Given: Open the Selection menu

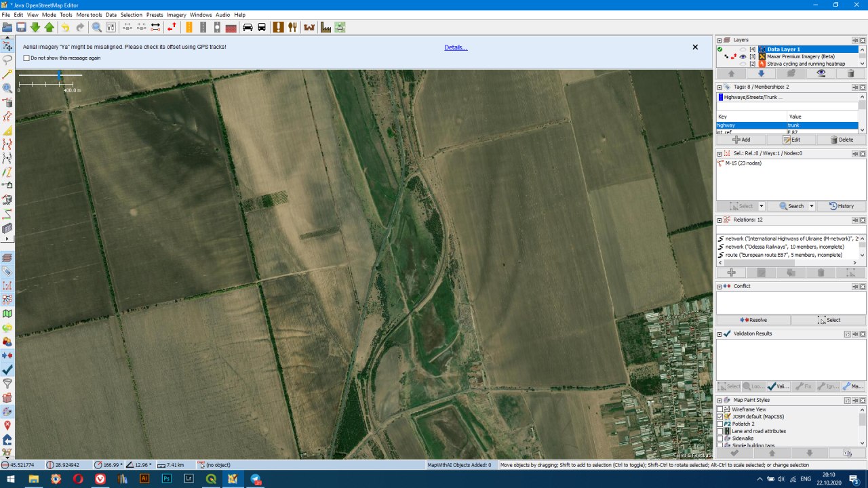Looking at the screenshot, I should click(x=132, y=14).
